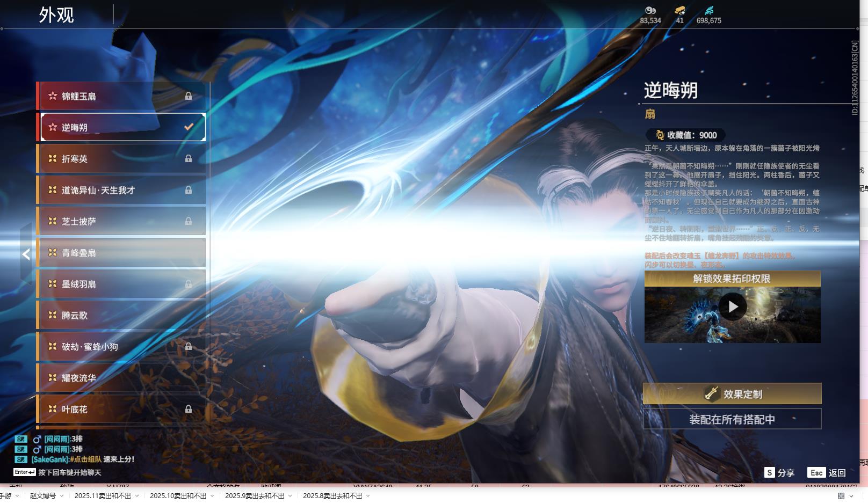Viewport: 868px width, 504px height.
Task: Play the skin effect preview video
Action: coord(732,306)
